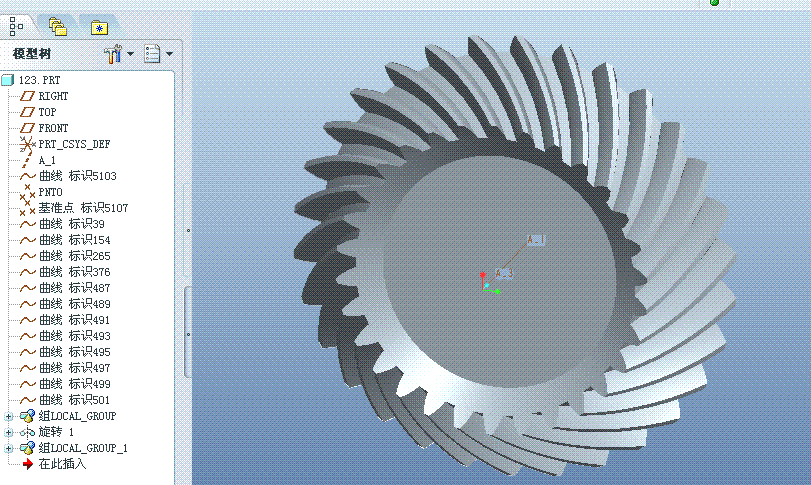Click the curve icon for 标识489

point(28,305)
